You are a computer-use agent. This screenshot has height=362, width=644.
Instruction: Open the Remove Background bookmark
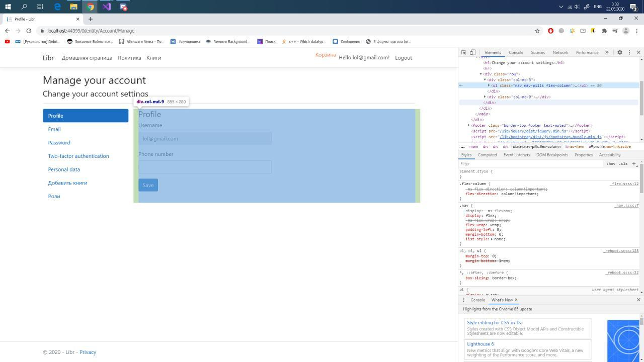pos(227,41)
